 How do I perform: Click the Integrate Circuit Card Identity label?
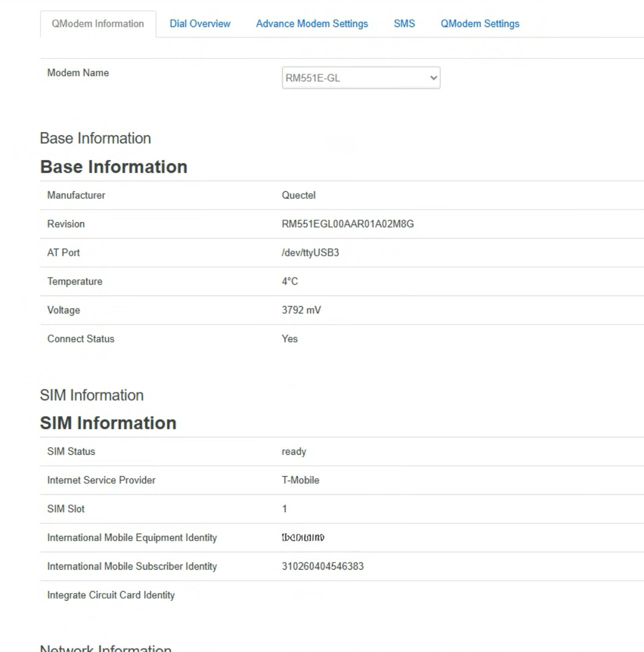111,595
